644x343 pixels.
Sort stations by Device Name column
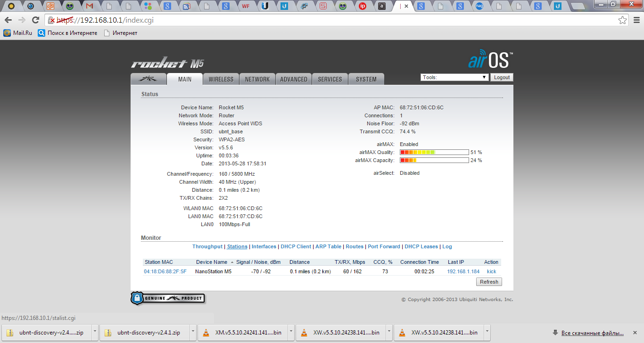pyautogui.click(x=212, y=262)
